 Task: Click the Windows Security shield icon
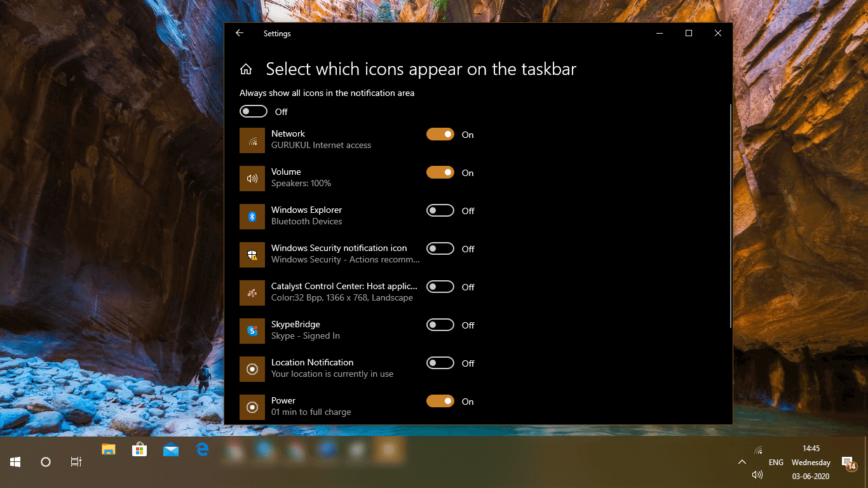[x=252, y=255]
